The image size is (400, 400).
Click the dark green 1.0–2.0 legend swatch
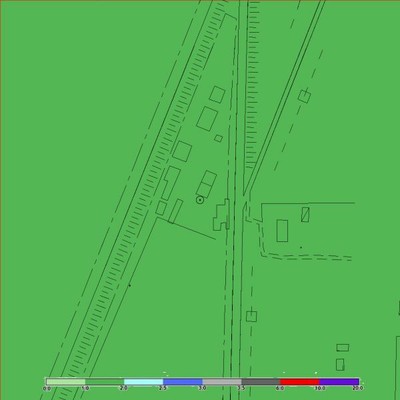tap(105, 382)
